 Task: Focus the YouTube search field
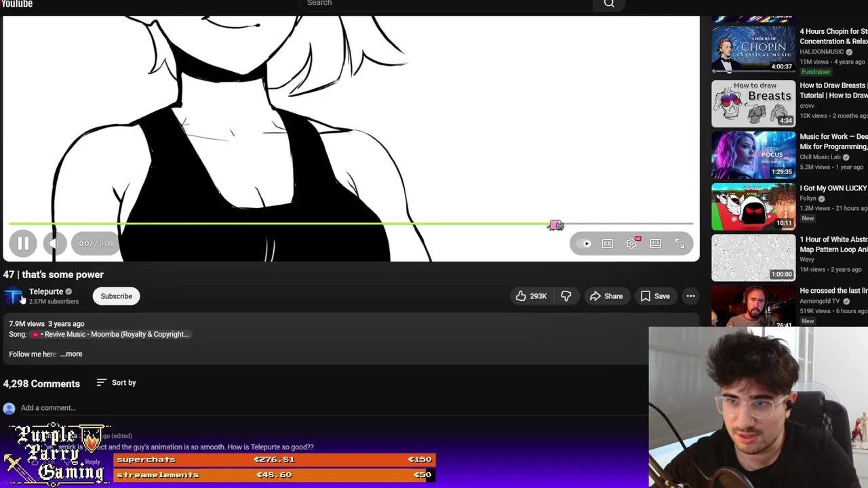(446, 3)
